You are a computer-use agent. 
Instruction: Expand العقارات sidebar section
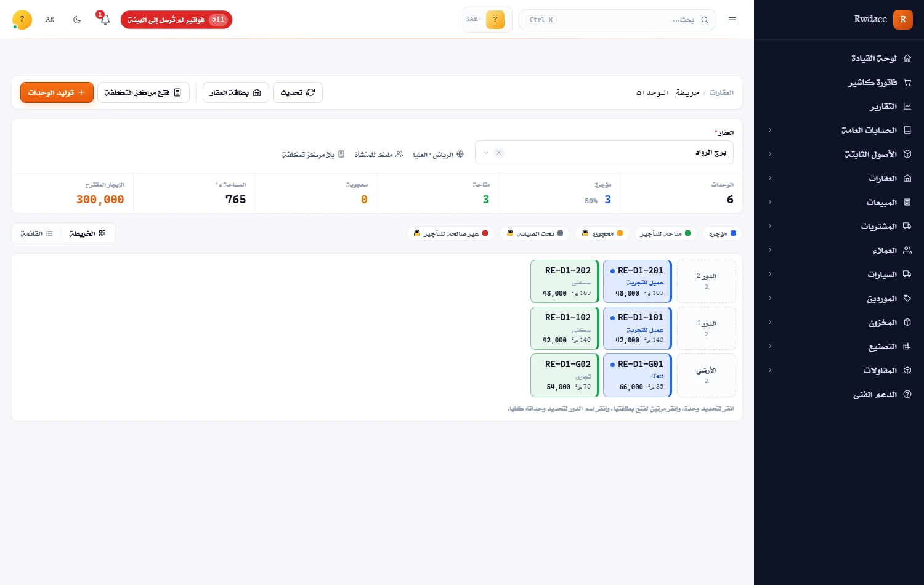(x=839, y=179)
